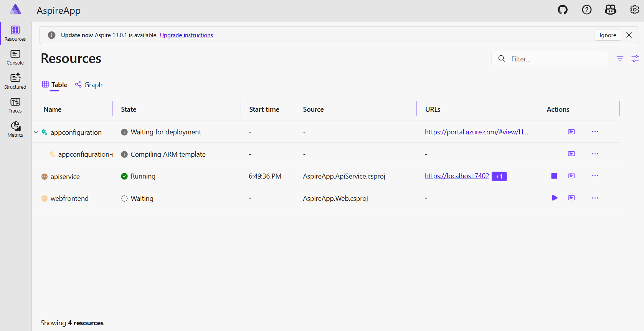View console logs for apiservice
The height and width of the screenshot is (331, 644).
point(571,176)
